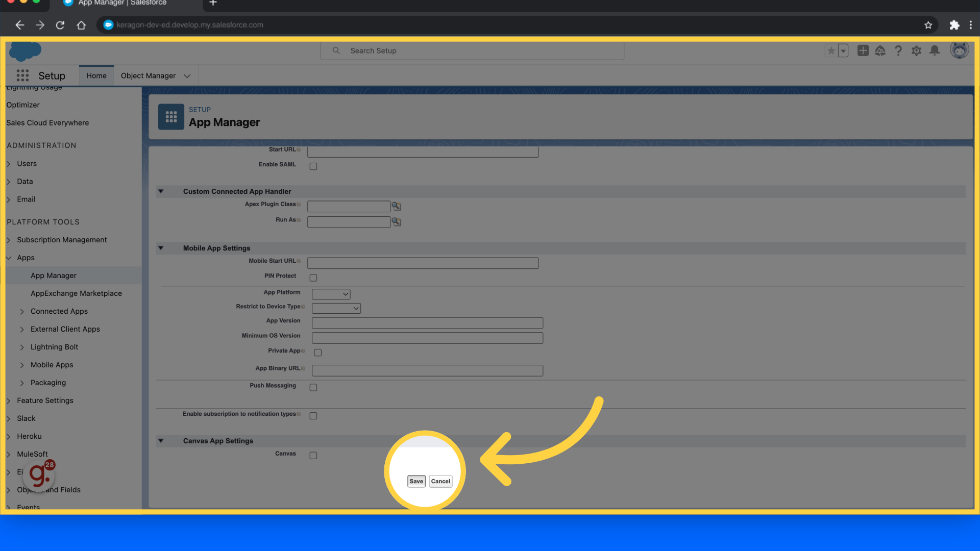Tick the PIN Protect checkbox

pos(313,278)
